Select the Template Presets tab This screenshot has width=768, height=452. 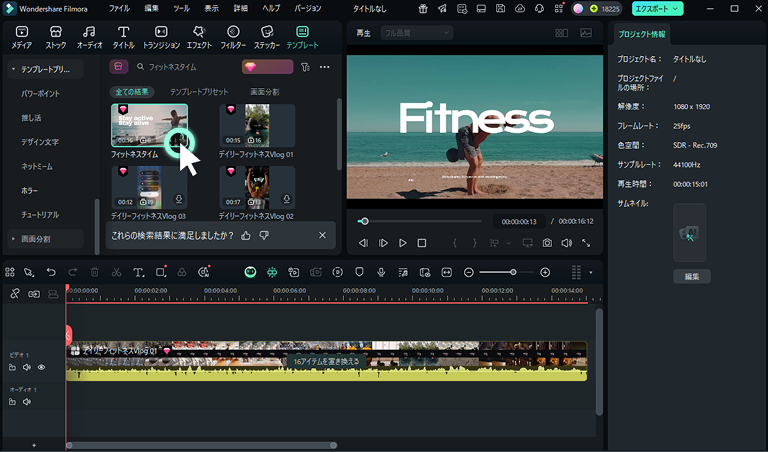[x=199, y=92]
